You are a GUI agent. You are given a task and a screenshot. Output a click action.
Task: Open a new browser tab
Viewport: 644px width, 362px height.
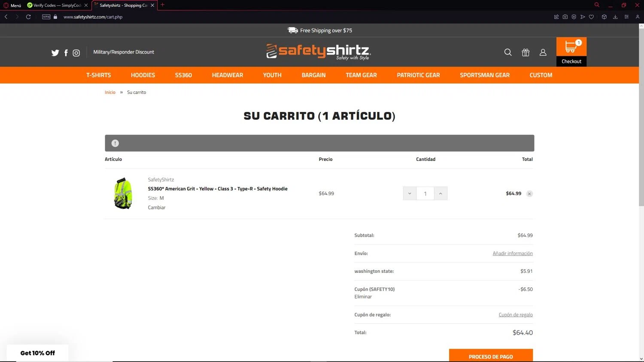162,5
